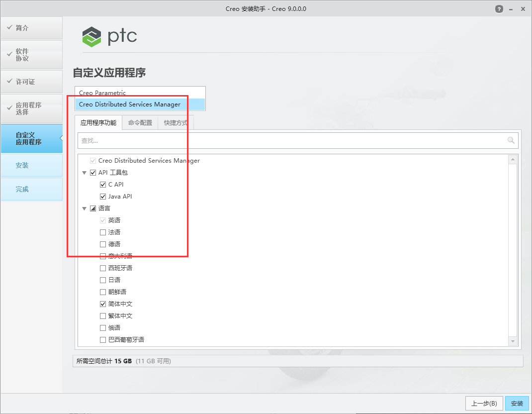The height and width of the screenshot is (414, 532).
Task: Click the scrollbar down arrow
Action: (x=513, y=341)
